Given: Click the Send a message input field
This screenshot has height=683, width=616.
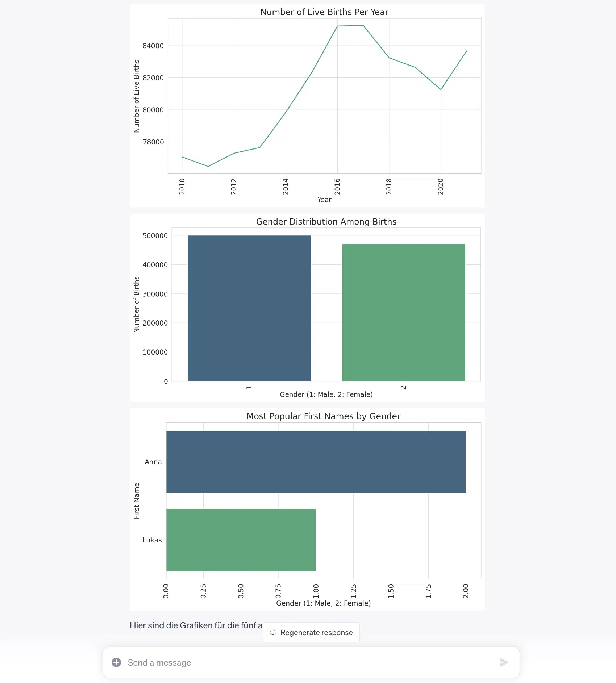Looking at the screenshot, I should (254, 663).
